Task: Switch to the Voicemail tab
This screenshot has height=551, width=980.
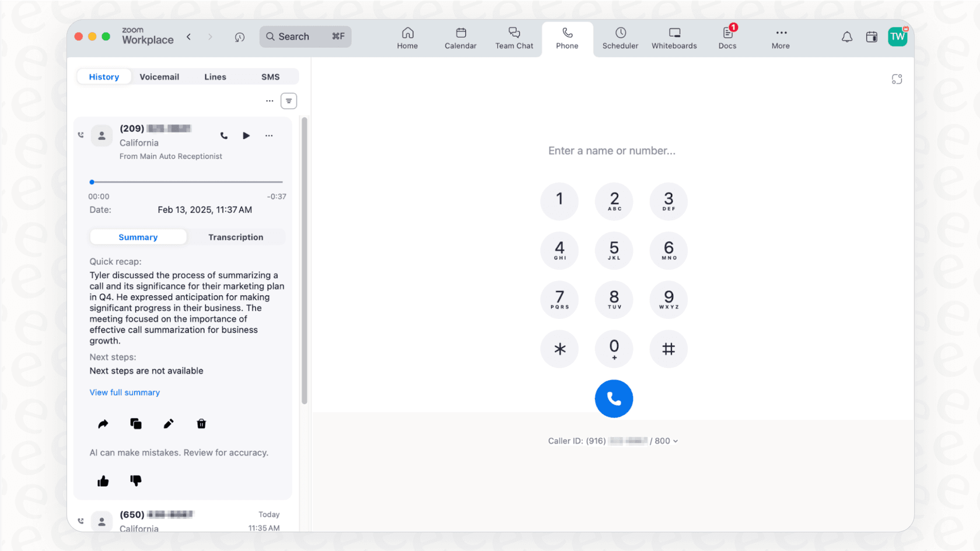Action: (159, 77)
